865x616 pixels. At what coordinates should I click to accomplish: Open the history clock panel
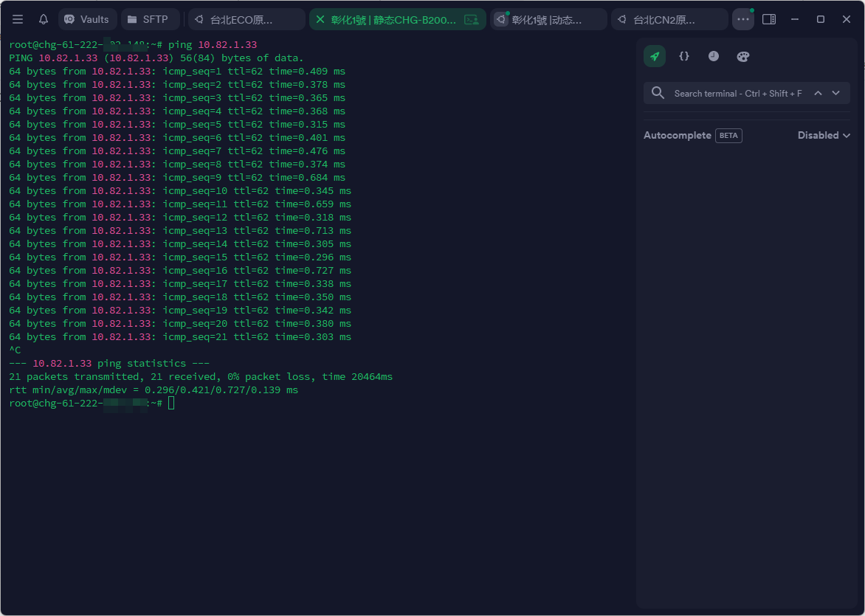[x=714, y=56]
